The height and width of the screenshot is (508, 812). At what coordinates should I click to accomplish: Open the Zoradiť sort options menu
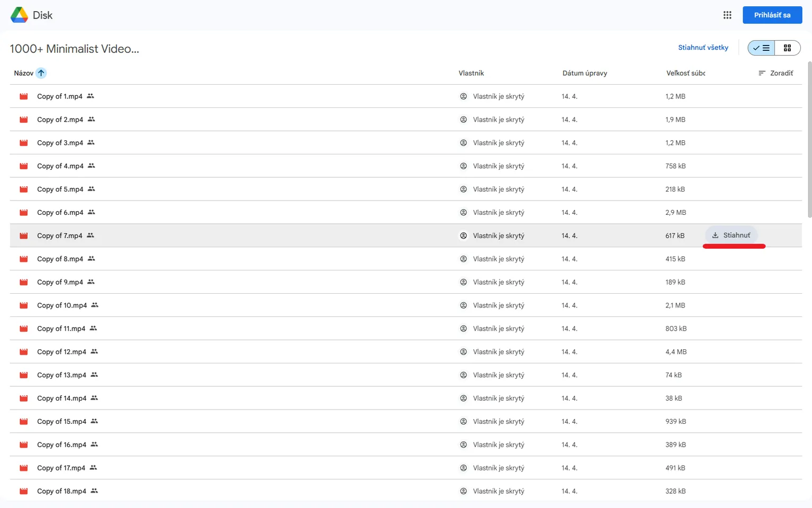coord(776,73)
